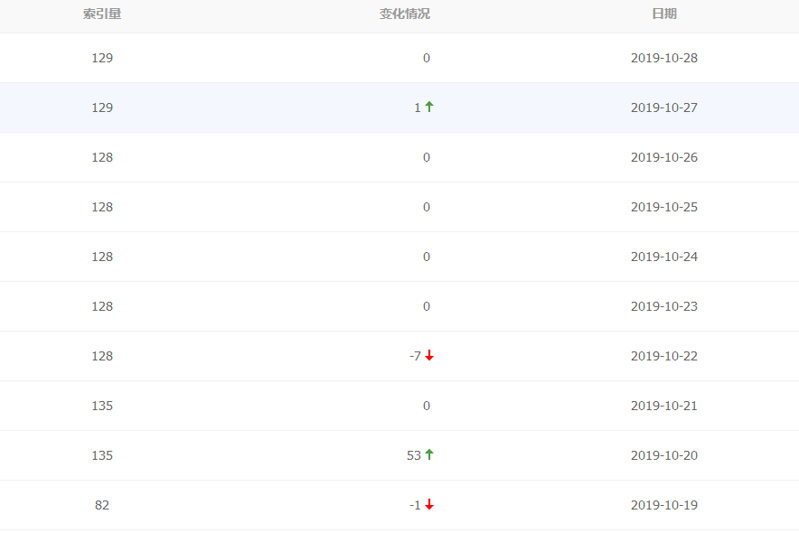Click index value 128 in 2019-10-26 row
Viewport: 799px width, 533px height.
[102, 157]
